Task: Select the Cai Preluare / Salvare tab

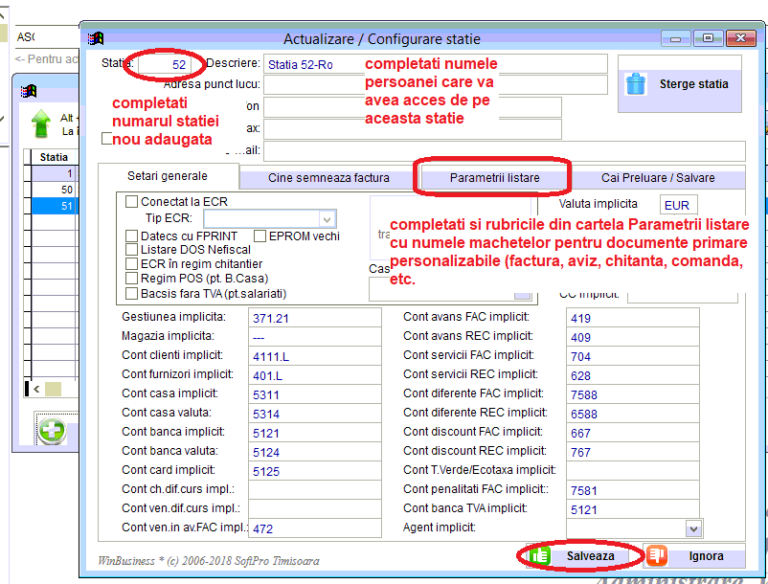Action: click(658, 178)
